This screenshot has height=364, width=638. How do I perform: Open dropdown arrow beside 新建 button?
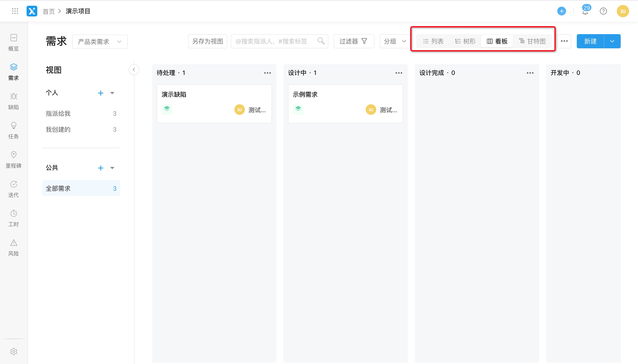(x=612, y=41)
